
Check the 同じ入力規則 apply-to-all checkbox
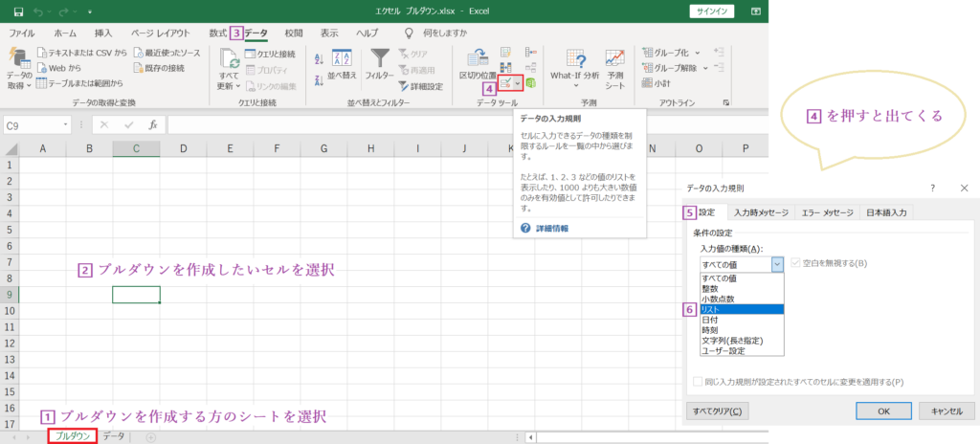698,382
